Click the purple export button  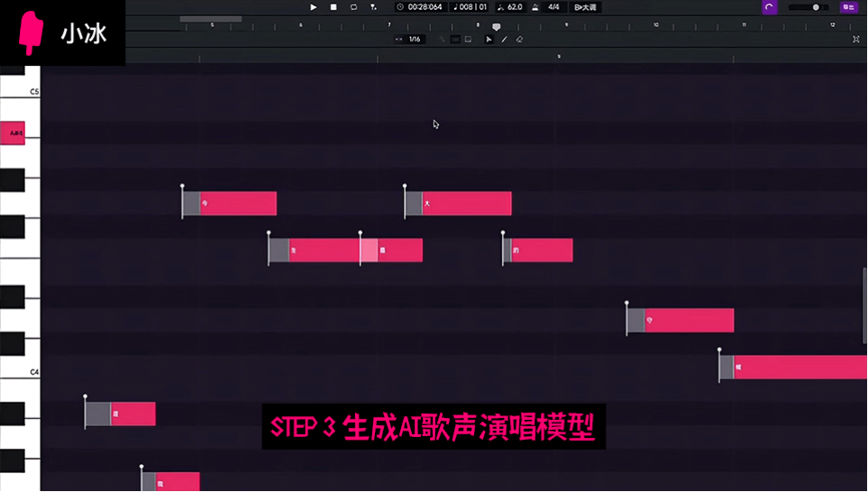(848, 7)
